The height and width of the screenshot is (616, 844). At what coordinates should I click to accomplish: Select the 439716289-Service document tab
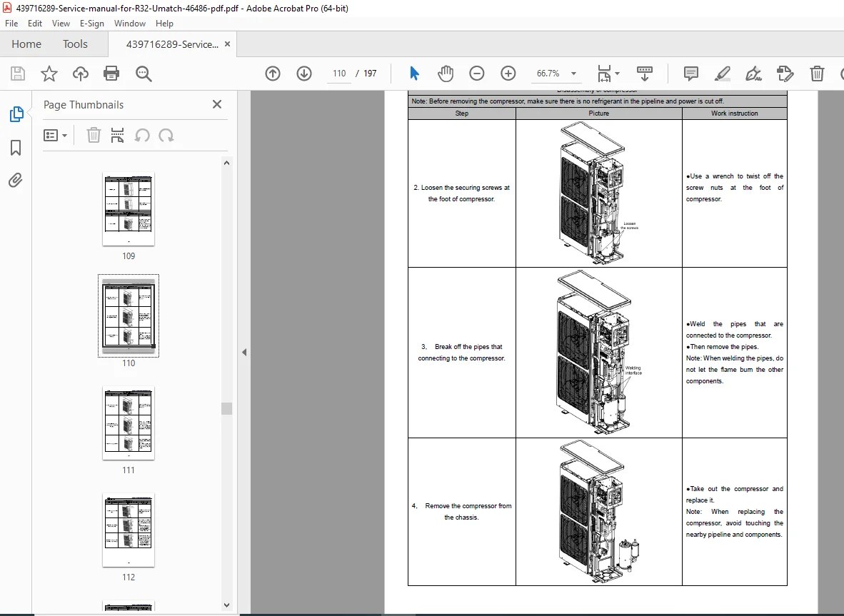[172, 45]
